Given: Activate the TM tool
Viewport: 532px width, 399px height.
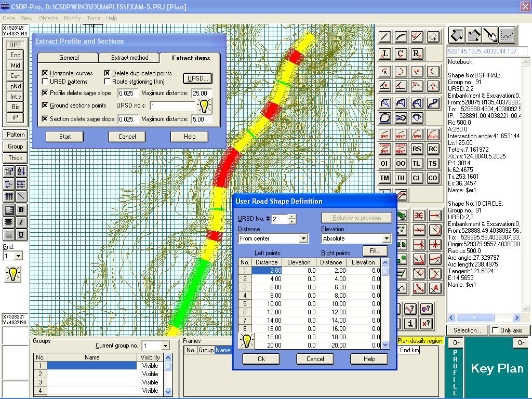Looking at the screenshot, I should [384, 178].
